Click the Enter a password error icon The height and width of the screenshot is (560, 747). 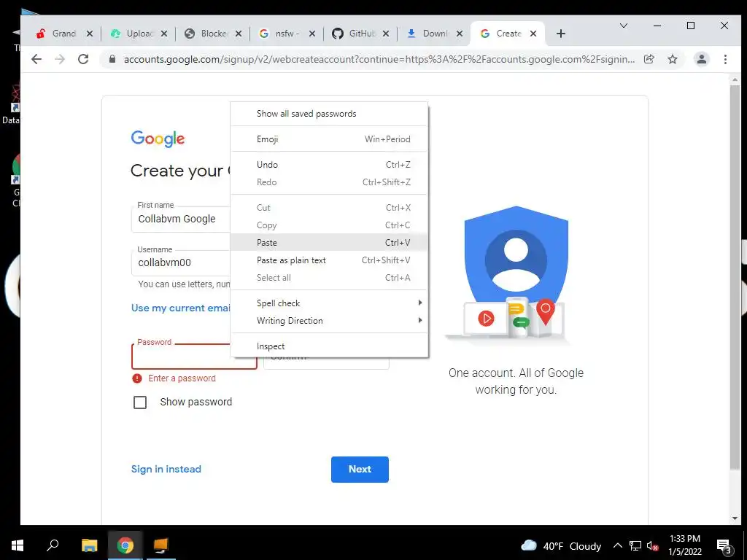coord(137,378)
